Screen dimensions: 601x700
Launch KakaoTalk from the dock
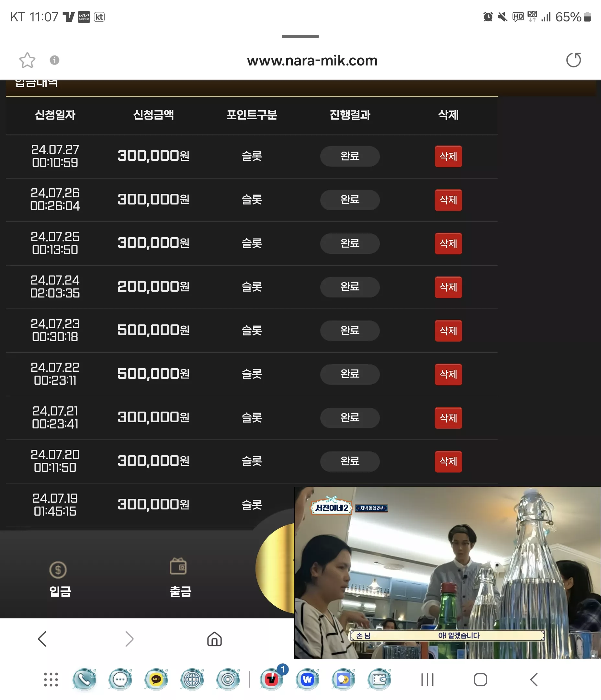(156, 679)
